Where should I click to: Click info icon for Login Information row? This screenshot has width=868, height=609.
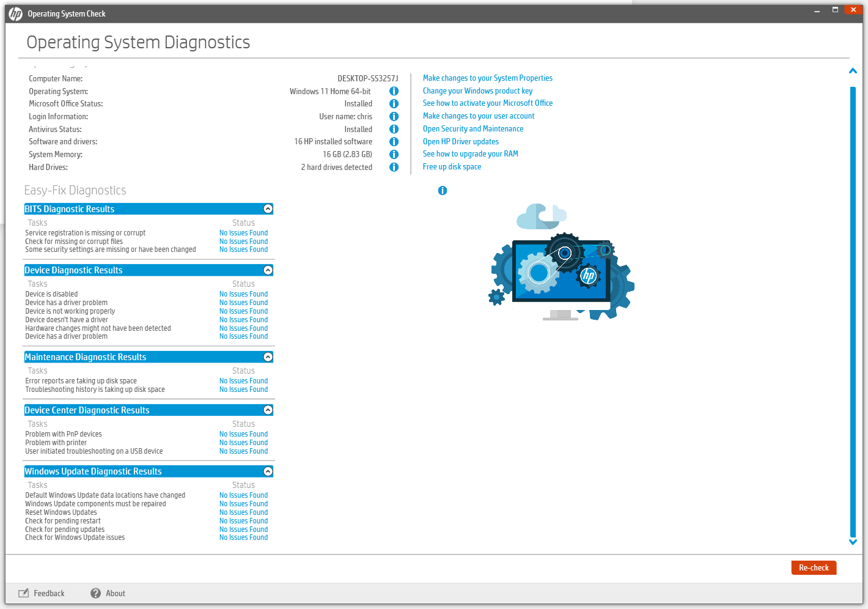[x=394, y=116]
